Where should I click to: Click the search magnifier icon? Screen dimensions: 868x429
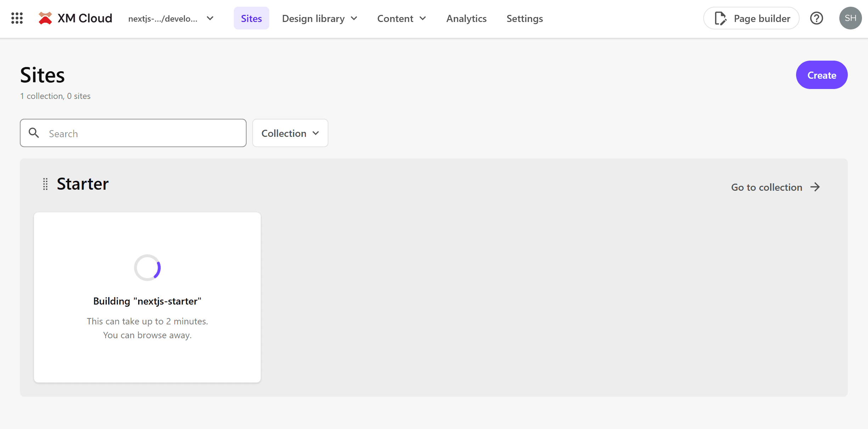pyautogui.click(x=34, y=133)
